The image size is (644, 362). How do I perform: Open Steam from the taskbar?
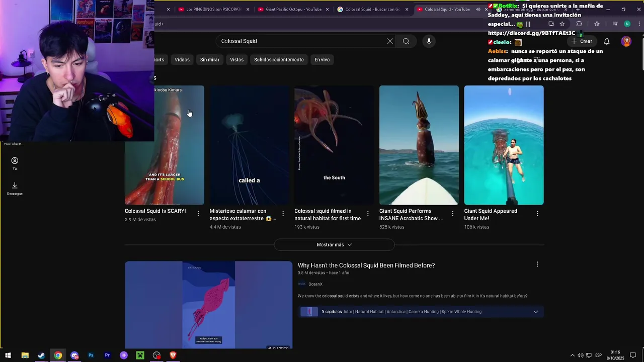click(41, 355)
